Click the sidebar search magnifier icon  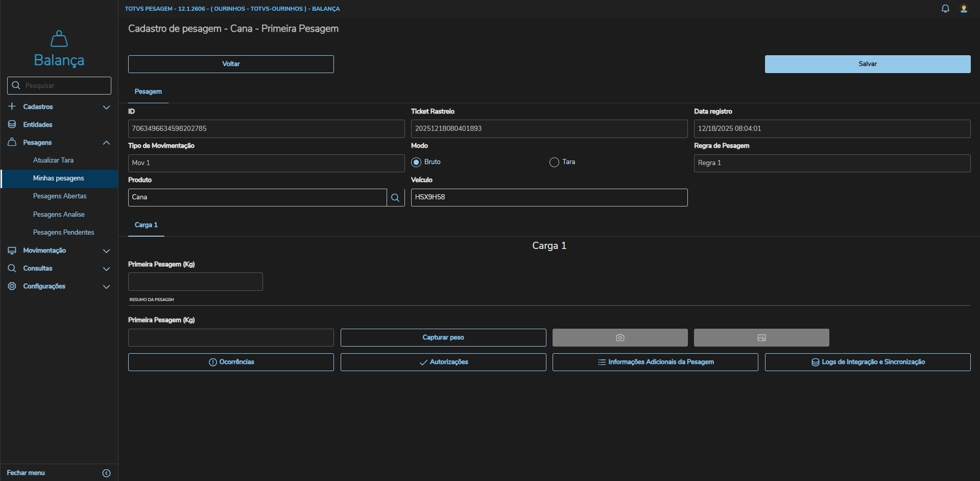tap(16, 85)
